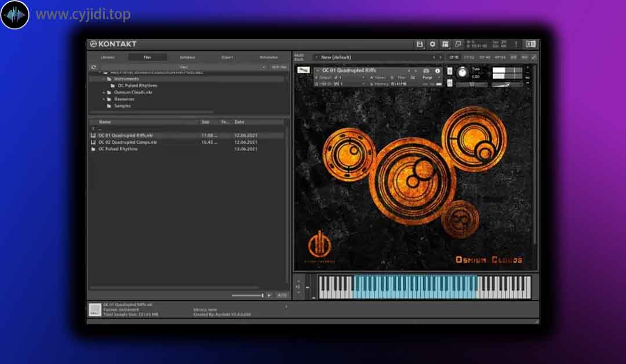626x364 pixels.
Task: Adjust the instrument pan slider under Tune
Action: click(471, 84)
